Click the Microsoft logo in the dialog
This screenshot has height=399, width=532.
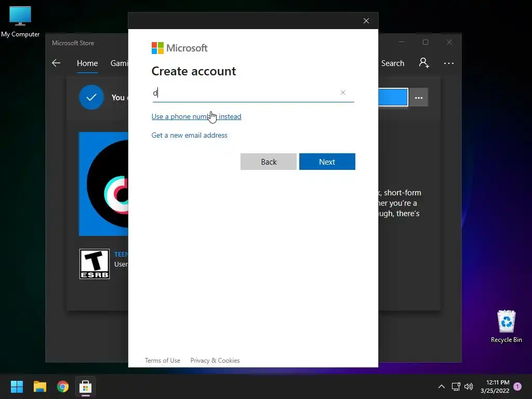coord(179,48)
